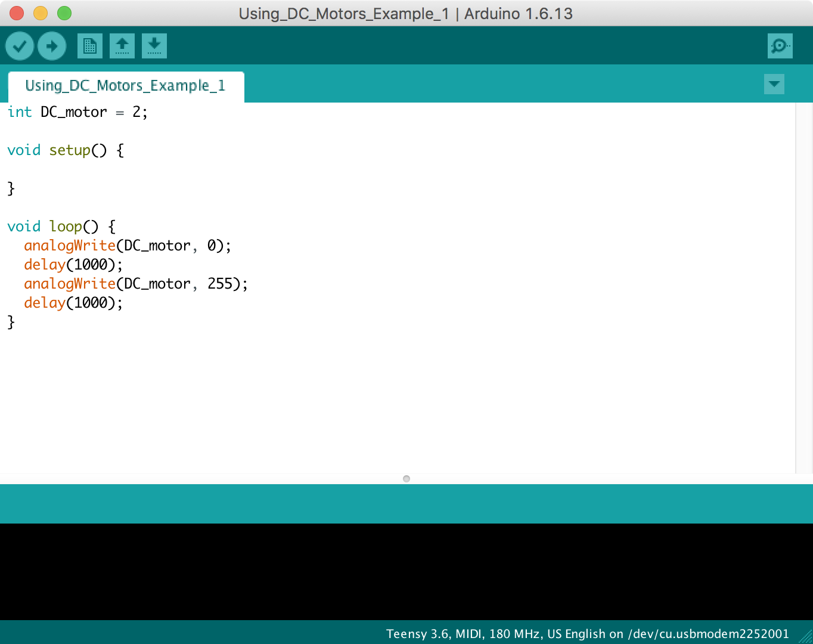Select the delay(1000) statement in loop
813x644 pixels.
pos(73,264)
